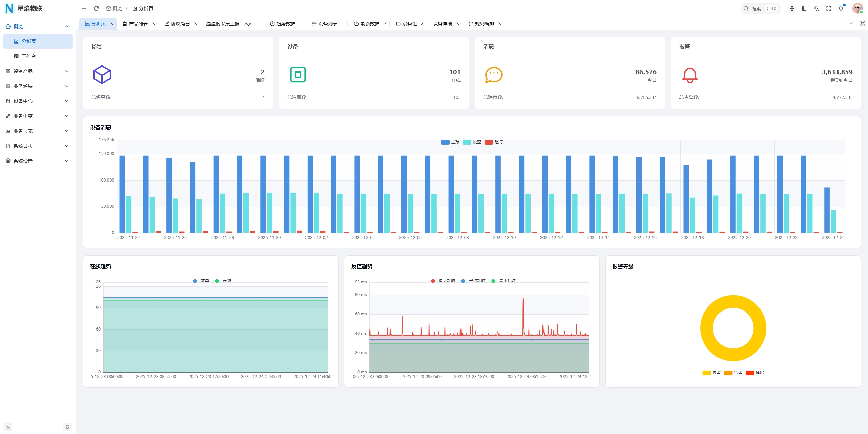Enter fullscreen with expand icon
This screenshot has width=868, height=434.
[x=828, y=8]
